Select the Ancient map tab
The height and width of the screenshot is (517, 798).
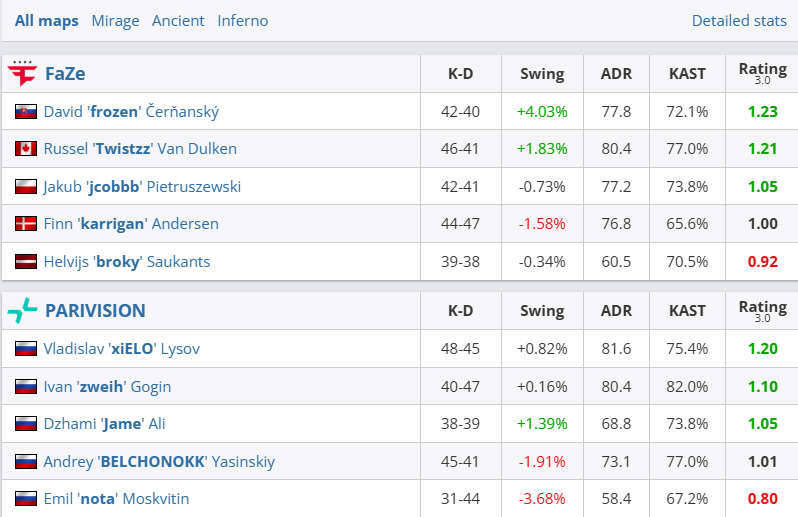click(178, 20)
